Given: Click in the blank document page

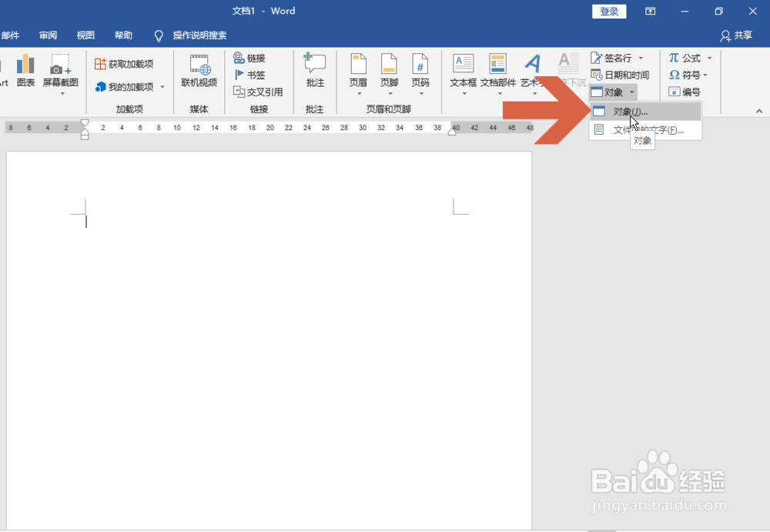Looking at the screenshot, I should [x=269, y=340].
